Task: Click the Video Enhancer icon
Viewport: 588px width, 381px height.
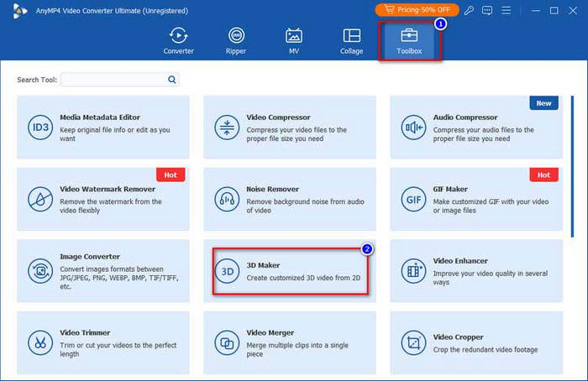Action: (413, 271)
